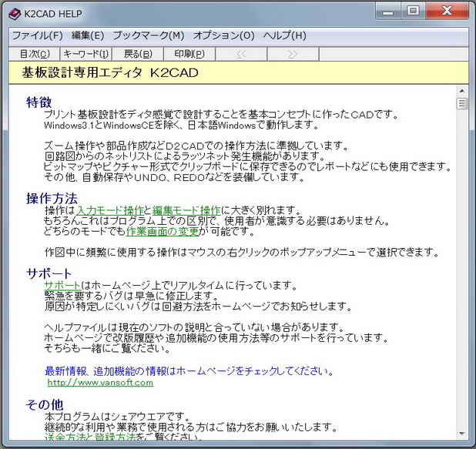This screenshot has width=476, height=449.
Task: Open the ファイル(F) menu
Action: pyautogui.click(x=37, y=36)
